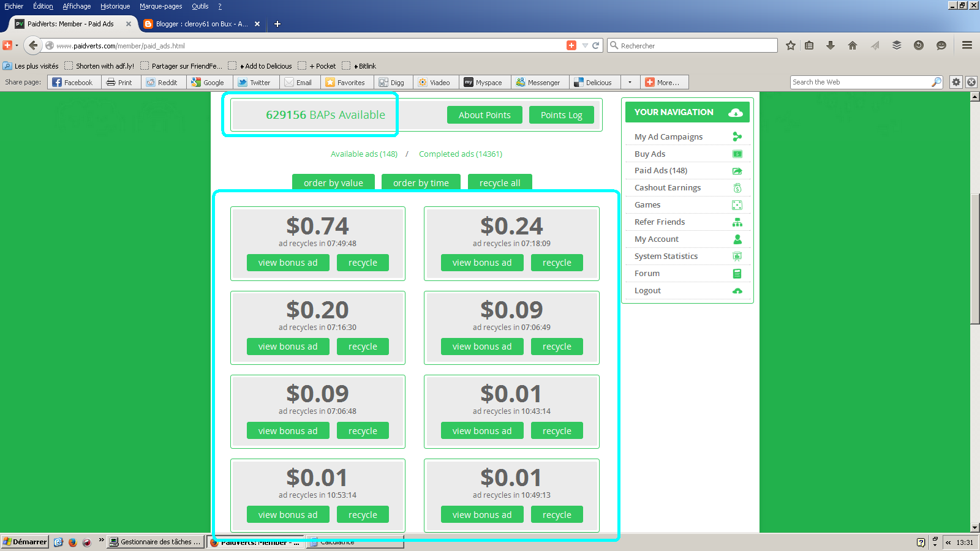Click order by time button
Screen dimensions: 980x551
tap(421, 182)
